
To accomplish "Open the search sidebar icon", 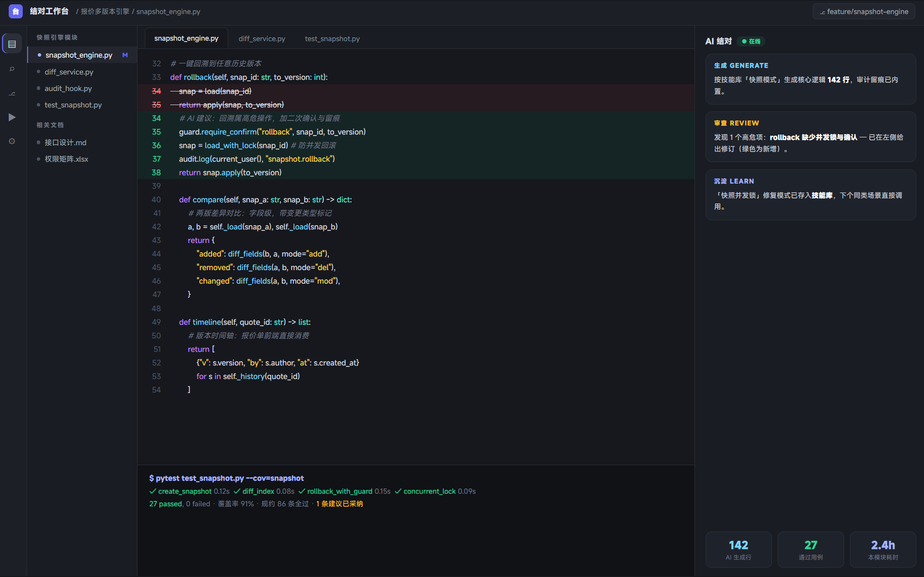I will 12,69.
